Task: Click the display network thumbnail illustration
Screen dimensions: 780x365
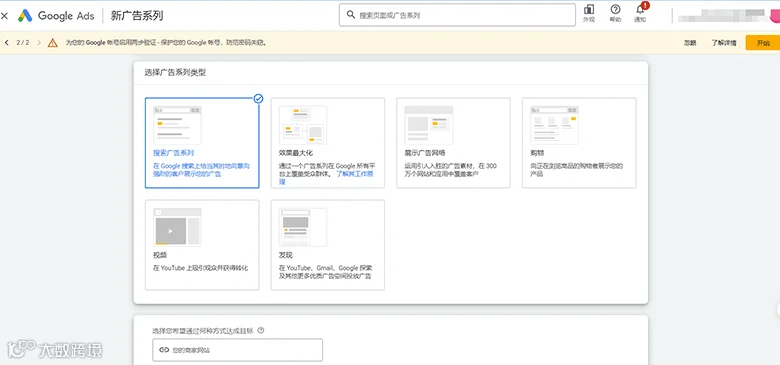Action: (x=429, y=125)
